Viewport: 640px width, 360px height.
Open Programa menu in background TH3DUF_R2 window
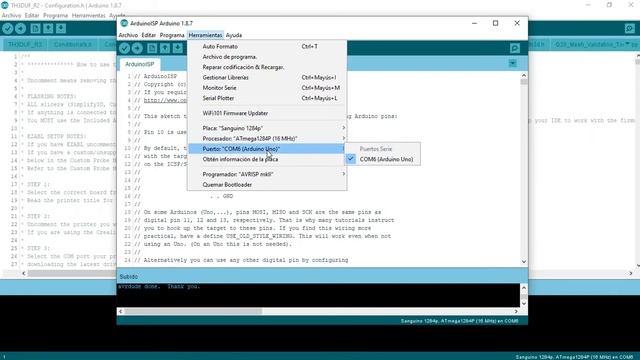(55, 16)
